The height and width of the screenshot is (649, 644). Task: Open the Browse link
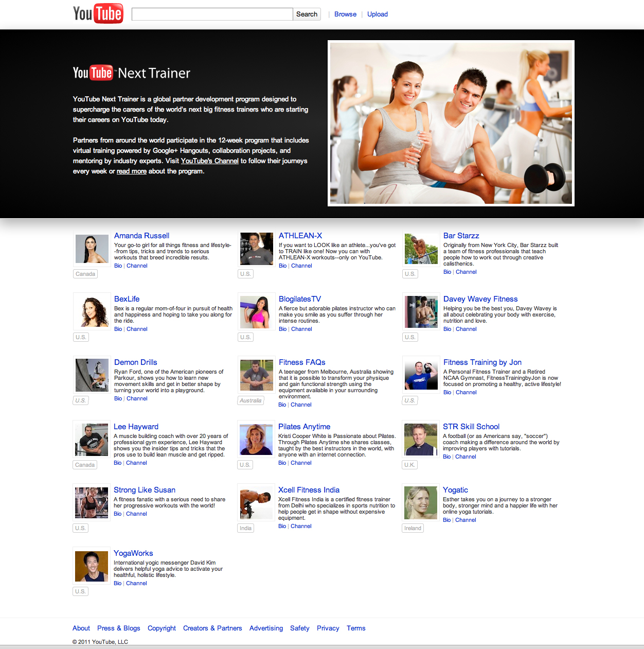pyautogui.click(x=345, y=14)
